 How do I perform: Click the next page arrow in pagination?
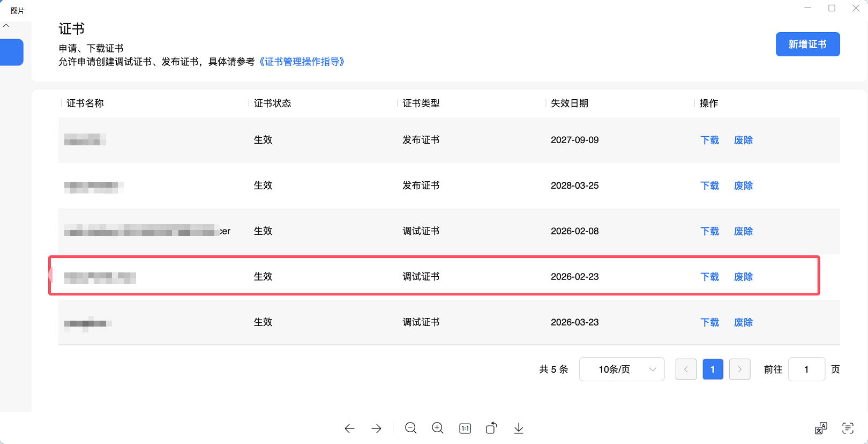[739, 369]
